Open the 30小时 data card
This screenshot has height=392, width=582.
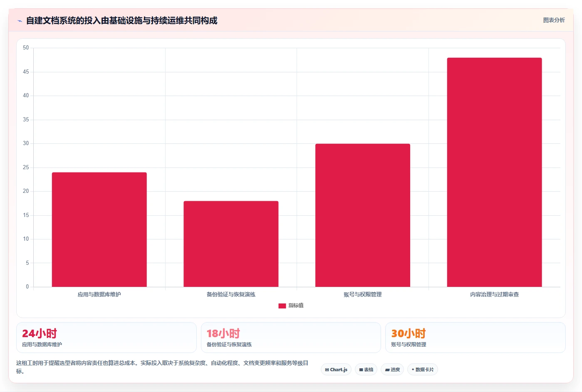tap(476, 338)
